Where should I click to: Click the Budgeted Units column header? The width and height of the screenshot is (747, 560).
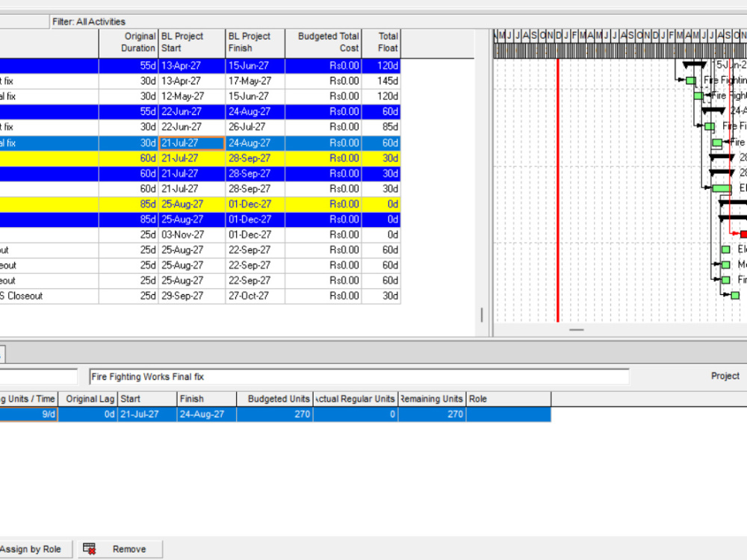pyautogui.click(x=275, y=399)
